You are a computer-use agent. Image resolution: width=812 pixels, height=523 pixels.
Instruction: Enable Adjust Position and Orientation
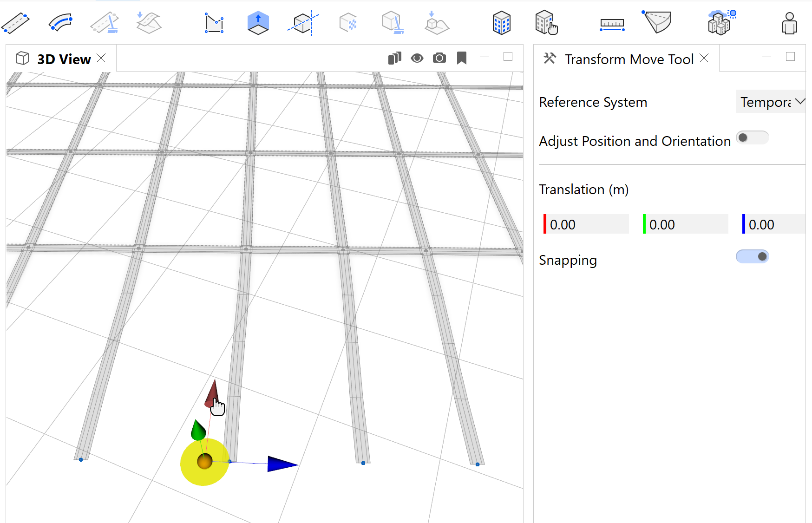752,137
